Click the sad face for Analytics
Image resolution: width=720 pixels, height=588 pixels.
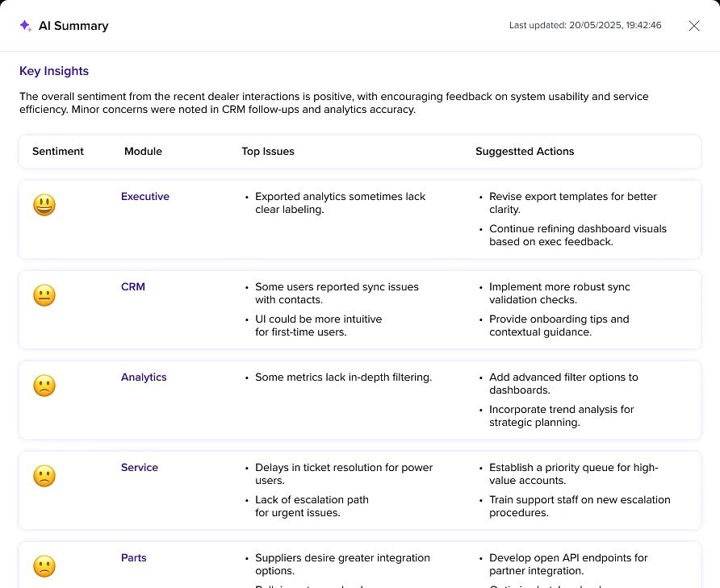[44, 386]
